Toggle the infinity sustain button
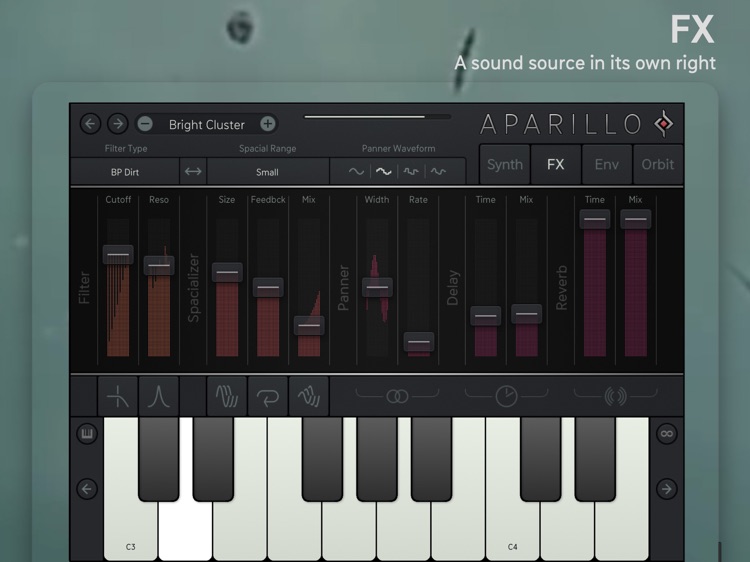Viewport: 750px width, 562px height. [666, 434]
